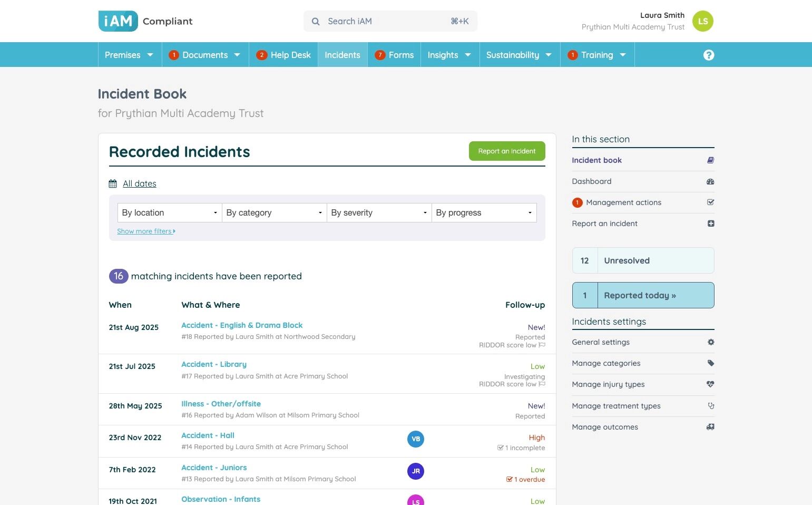Open Manage injury types link
The image size is (812, 505).
pyautogui.click(x=608, y=384)
